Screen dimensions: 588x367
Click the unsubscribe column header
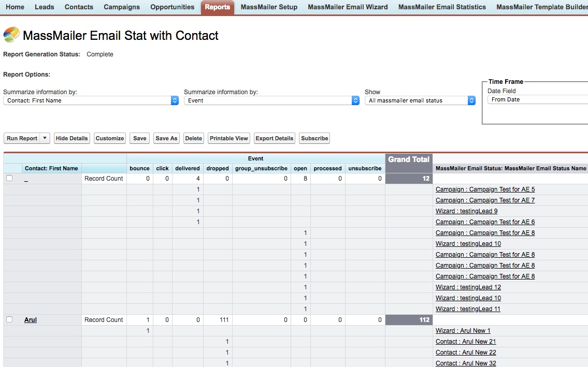point(365,168)
